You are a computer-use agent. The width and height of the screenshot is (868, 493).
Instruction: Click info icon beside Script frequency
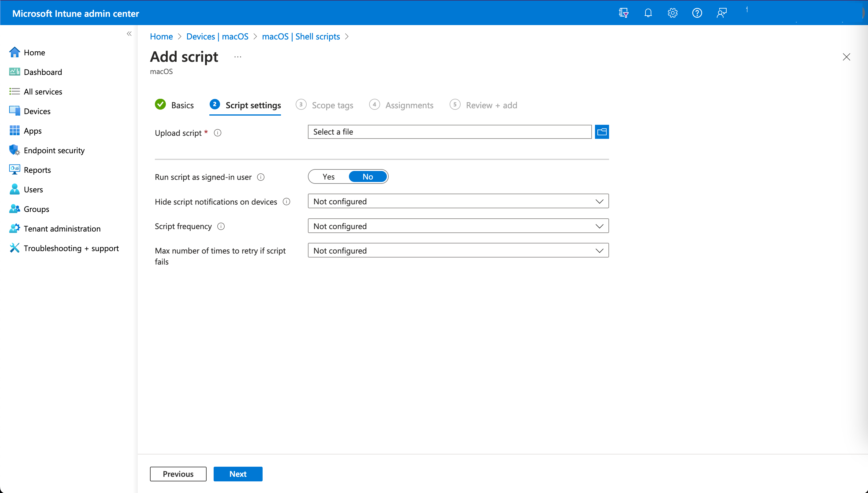point(221,226)
